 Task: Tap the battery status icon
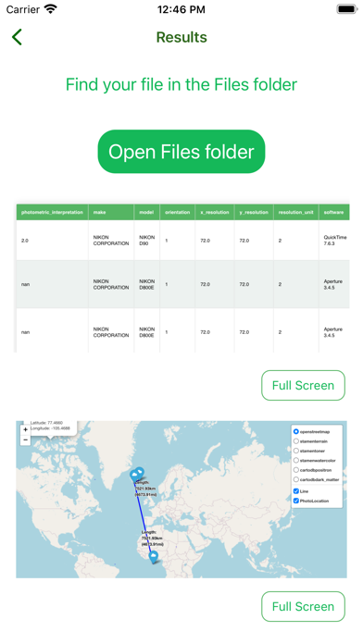coord(347,9)
